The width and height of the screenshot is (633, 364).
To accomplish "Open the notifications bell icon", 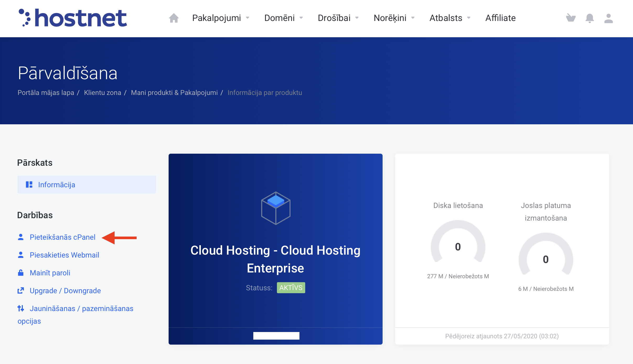I will pyautogui.click(x=589, y=18).
